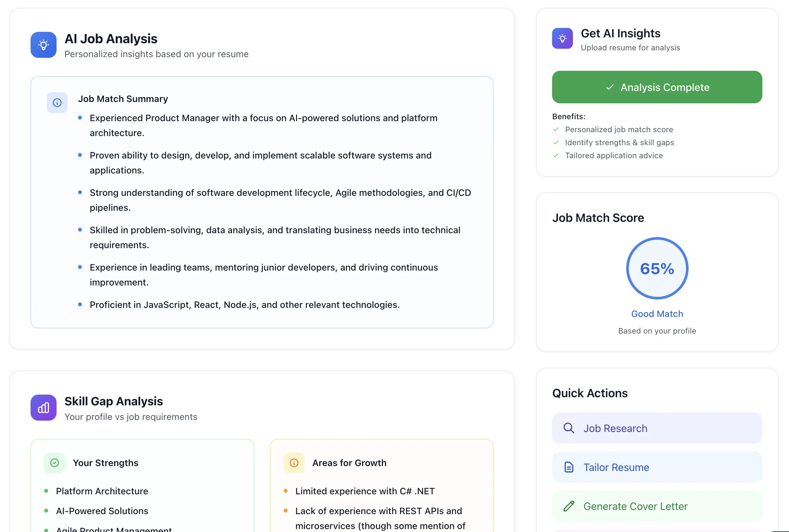Click the JavaScript, React, Node.js bullet
Viewport: 789px width, 532px height.
245,305
